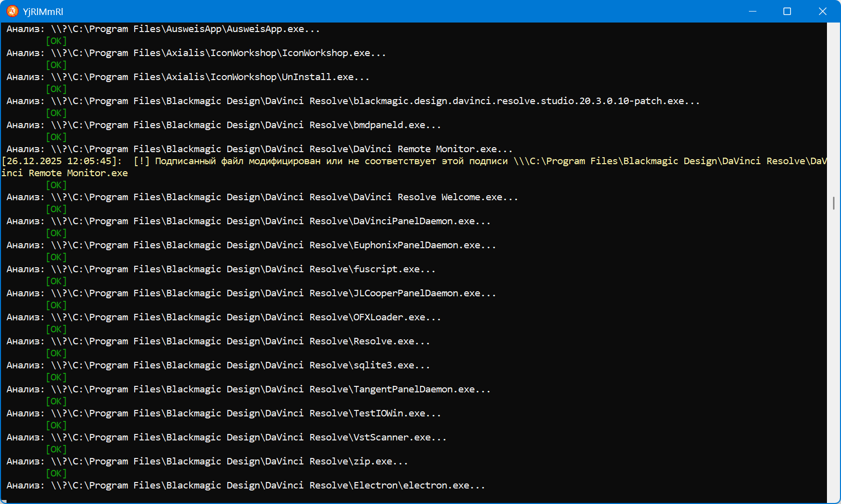Click the zip.exe path line
The width and height of the screenshot is (841, 504).
pyautogui.click(x=207, y=461)
